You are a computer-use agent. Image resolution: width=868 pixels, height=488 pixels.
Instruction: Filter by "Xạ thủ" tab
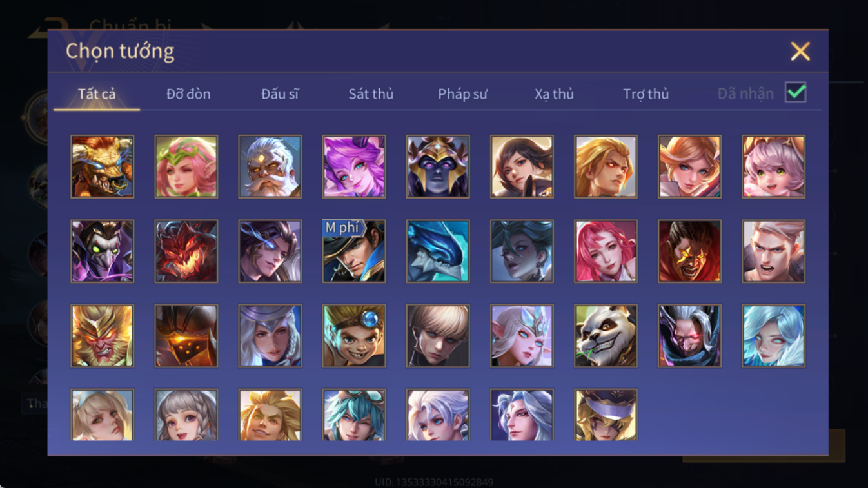pos(554,94)
